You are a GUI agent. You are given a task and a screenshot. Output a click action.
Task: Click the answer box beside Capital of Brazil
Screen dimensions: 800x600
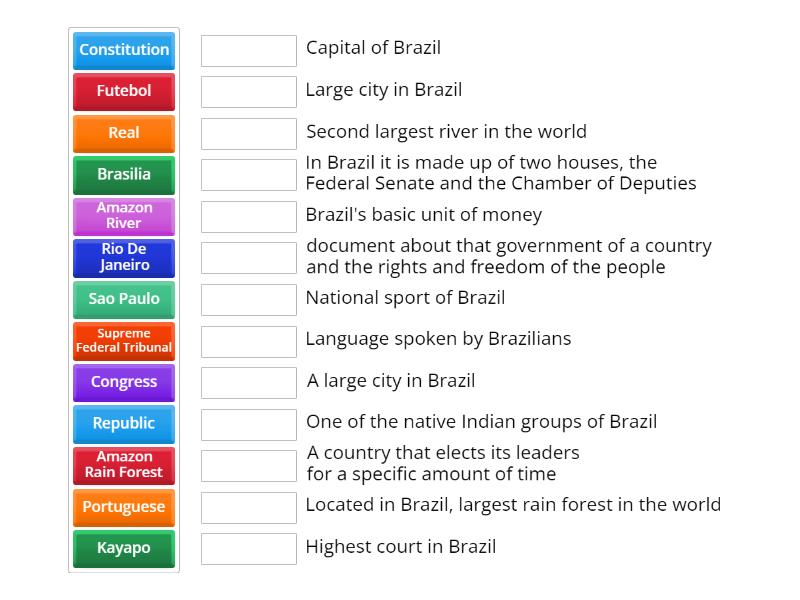pos(248,49)
